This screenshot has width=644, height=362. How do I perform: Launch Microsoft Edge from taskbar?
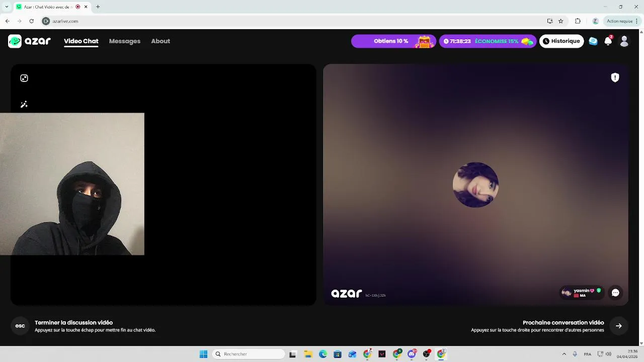coord(323,354)
